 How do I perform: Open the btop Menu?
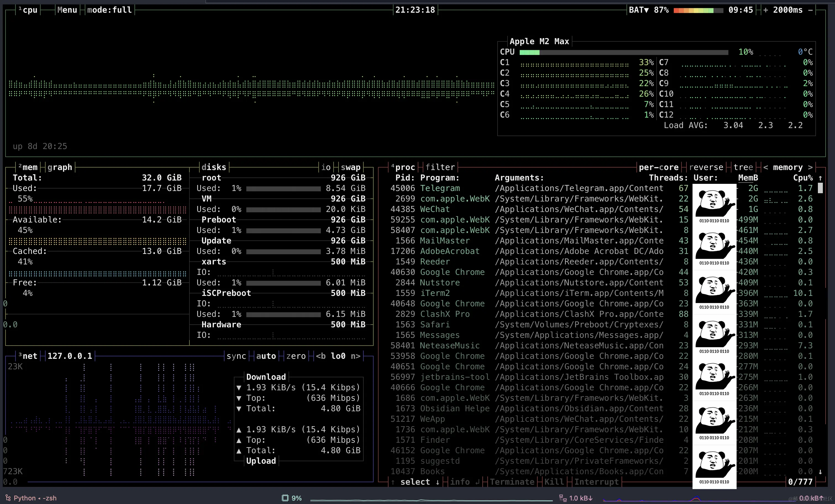(x=67, y=10)
